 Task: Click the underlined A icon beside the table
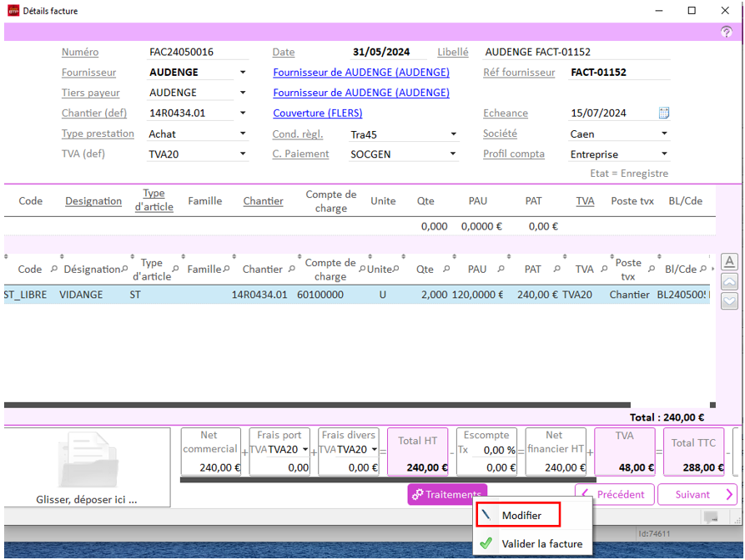728,262
